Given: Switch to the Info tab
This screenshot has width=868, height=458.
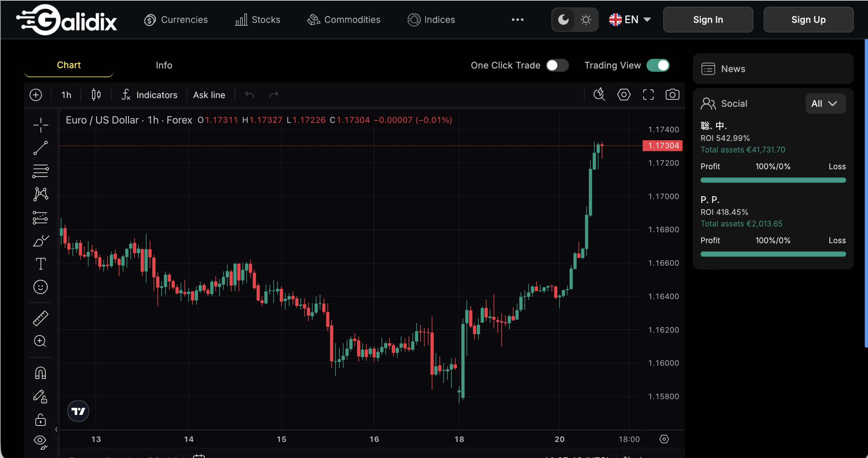Looking at the screenshot, I should [x=164, y=65].
